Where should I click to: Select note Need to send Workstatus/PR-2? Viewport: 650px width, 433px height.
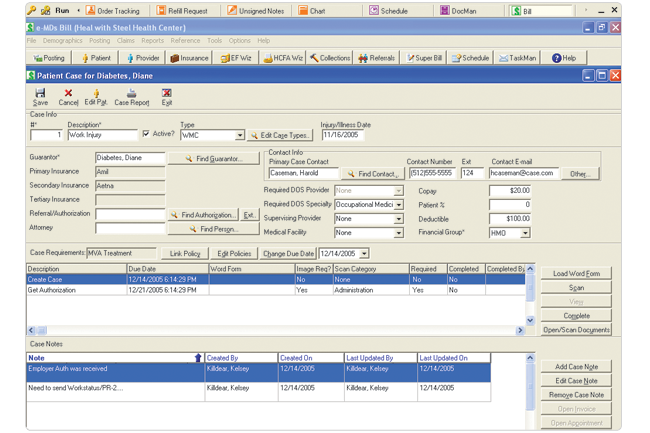click(258, 392)
